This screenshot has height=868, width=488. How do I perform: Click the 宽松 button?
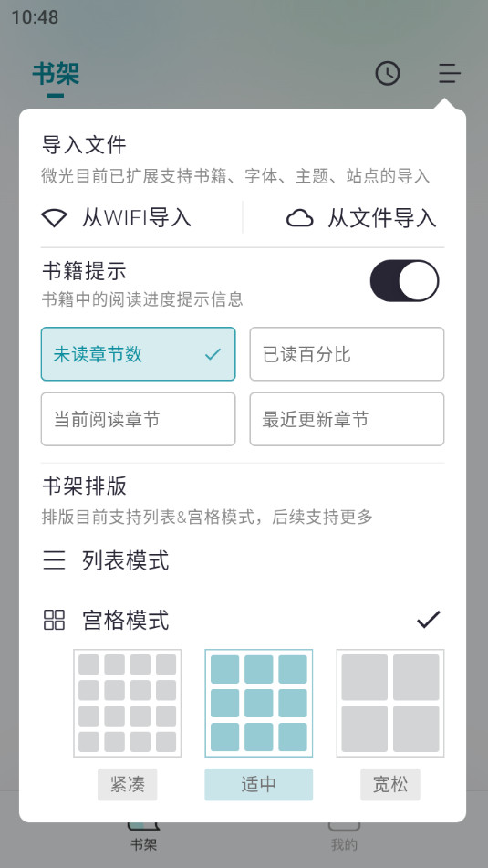390,784
